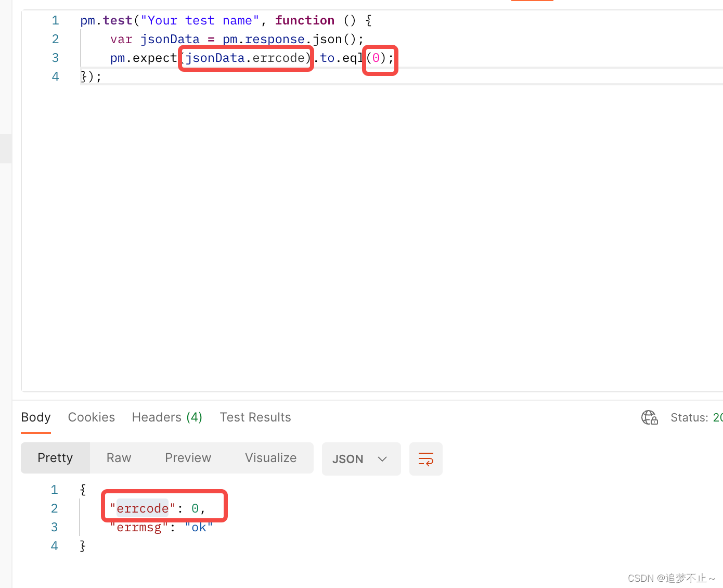Screen dimensions: 723x588
Task: Open the Headers (4) tab
Action: click(167, 417)
